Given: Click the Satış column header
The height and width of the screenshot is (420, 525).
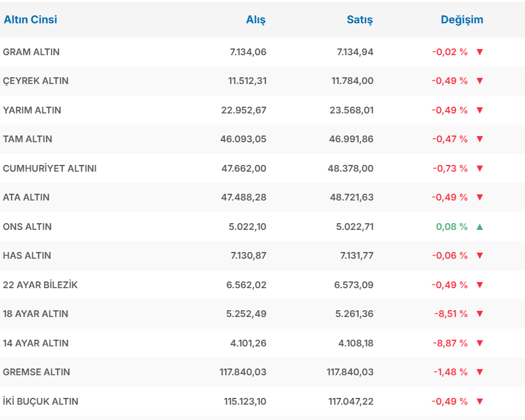Looking at the screenshot, I should click(359, 20).
